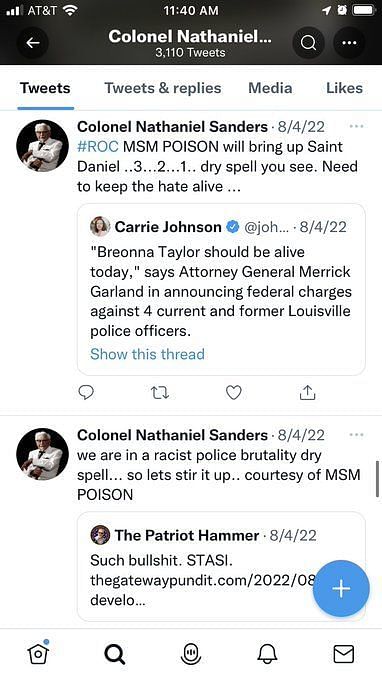Open direct messages envelope icon
Screen dimensions: 382x679
(343, 654)
